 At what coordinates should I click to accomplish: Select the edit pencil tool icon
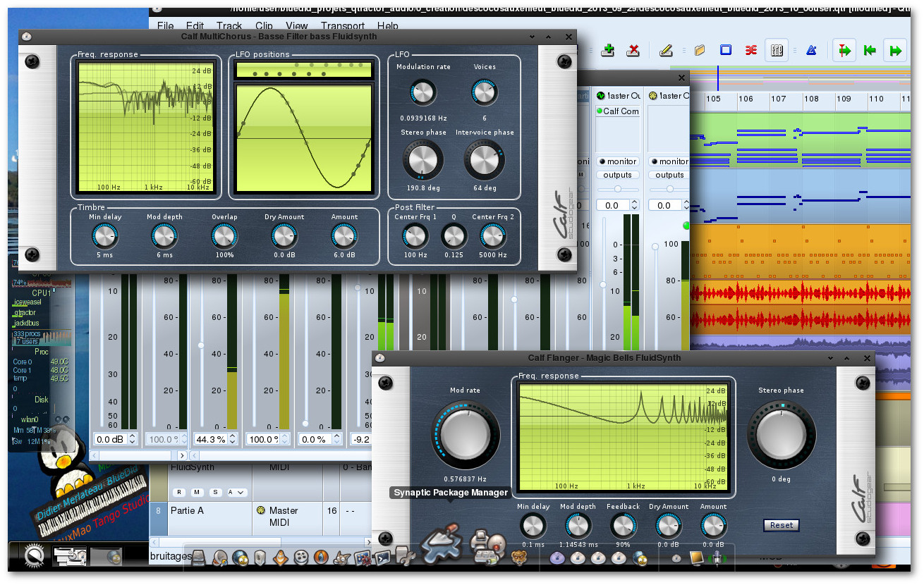[666, 51]
